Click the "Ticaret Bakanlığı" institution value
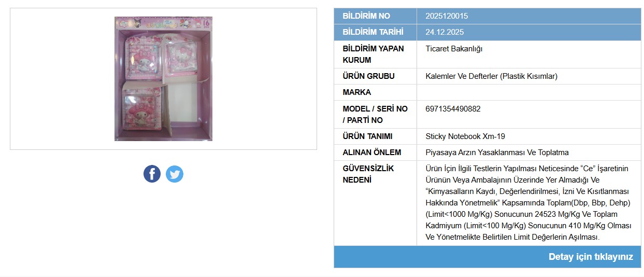This screenshot has width=644, height=277. [x=454, y=49]
